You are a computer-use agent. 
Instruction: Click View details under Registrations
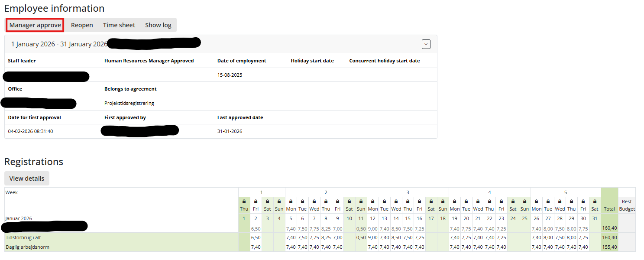click(x=27, y=179)
